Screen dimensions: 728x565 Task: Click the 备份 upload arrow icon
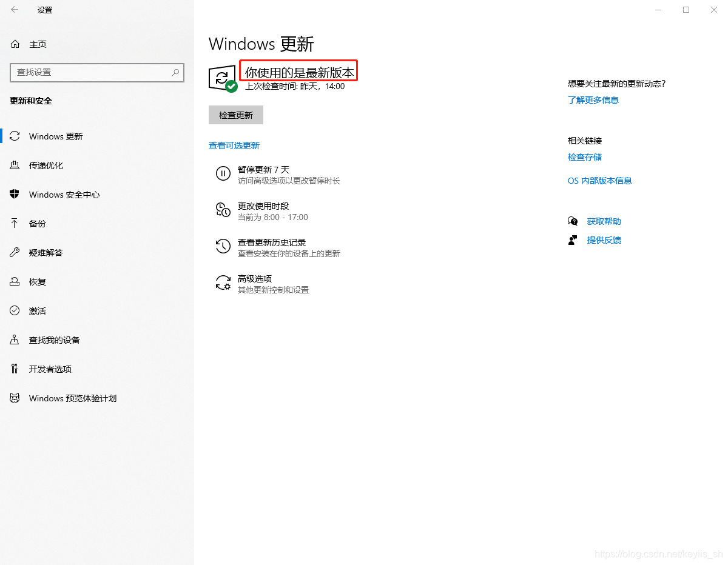15,224
